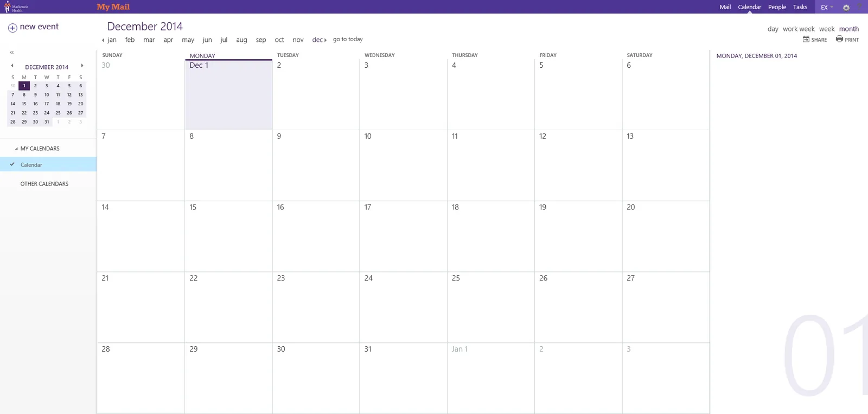This screenshot has width=868, height=414.
Task: Click OTHER CALENDARS heading
Action: click(44, 184)
